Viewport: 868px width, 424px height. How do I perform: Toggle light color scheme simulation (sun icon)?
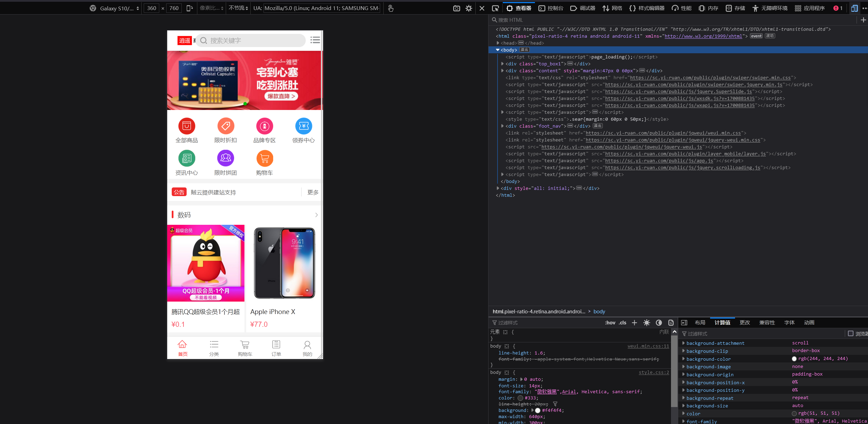(646, 323)
